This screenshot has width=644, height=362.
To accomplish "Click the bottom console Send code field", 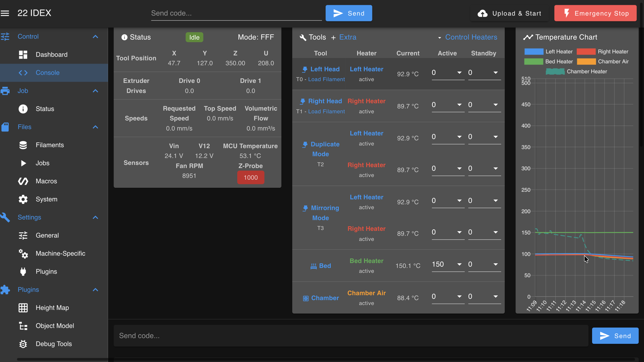I will coord(351,336).
